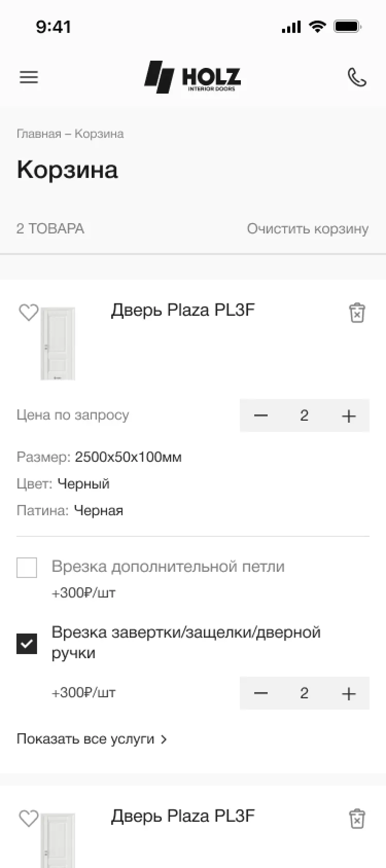Tap the phone call icon

tap(357, 77)
